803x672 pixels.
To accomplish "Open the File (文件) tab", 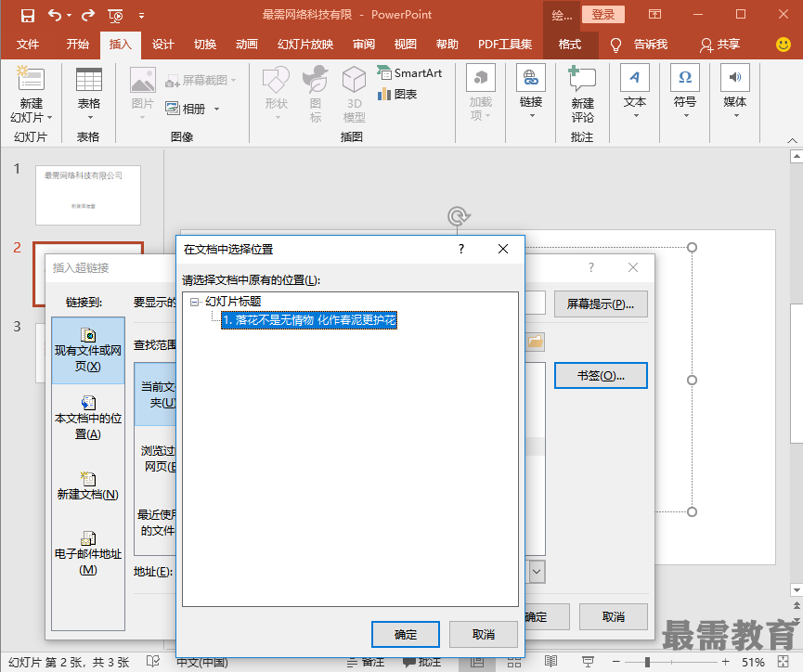I will [x=28, y=45].
